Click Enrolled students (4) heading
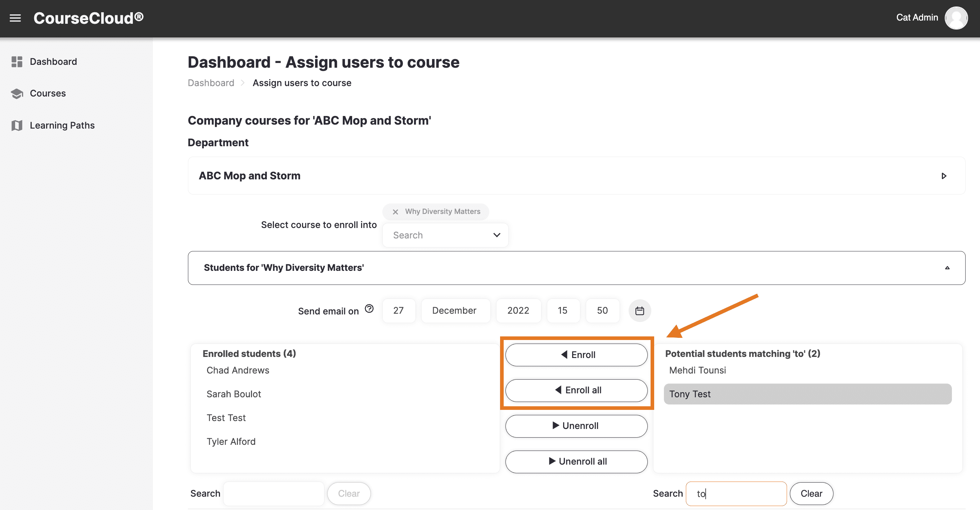980x510 pixels. [249, 354]
